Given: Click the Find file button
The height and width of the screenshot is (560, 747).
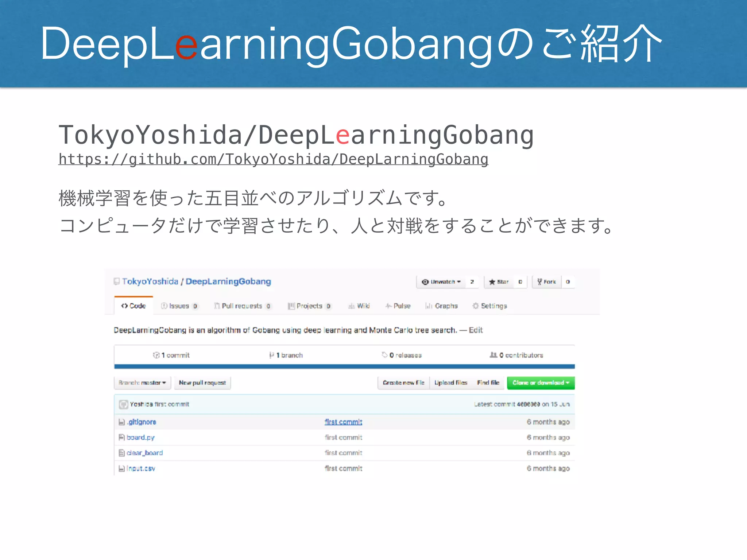Looking at the screenshot, I should (x=488, y=383).
